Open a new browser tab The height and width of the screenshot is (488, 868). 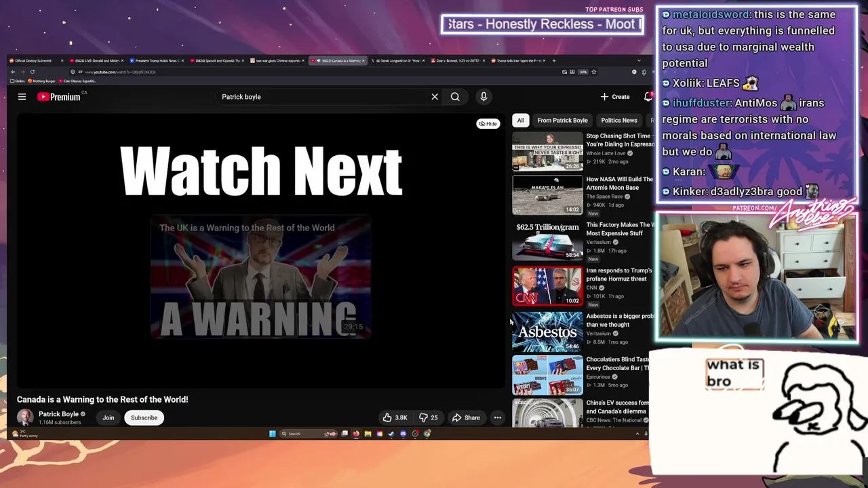(x=554, y=61)
